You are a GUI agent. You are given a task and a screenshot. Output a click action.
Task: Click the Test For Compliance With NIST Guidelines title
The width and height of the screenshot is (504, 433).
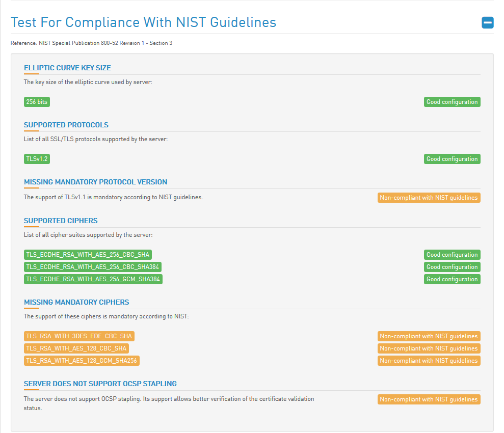point(143,22)
